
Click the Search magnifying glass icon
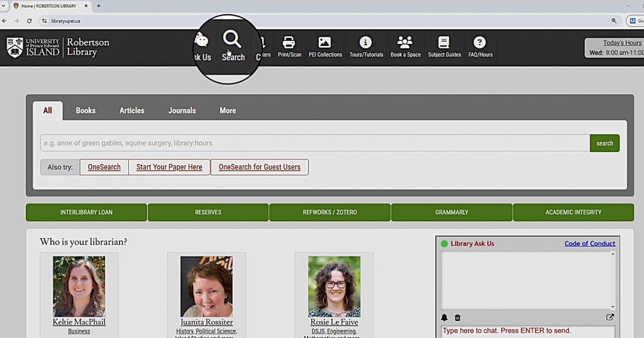point(232,40)
